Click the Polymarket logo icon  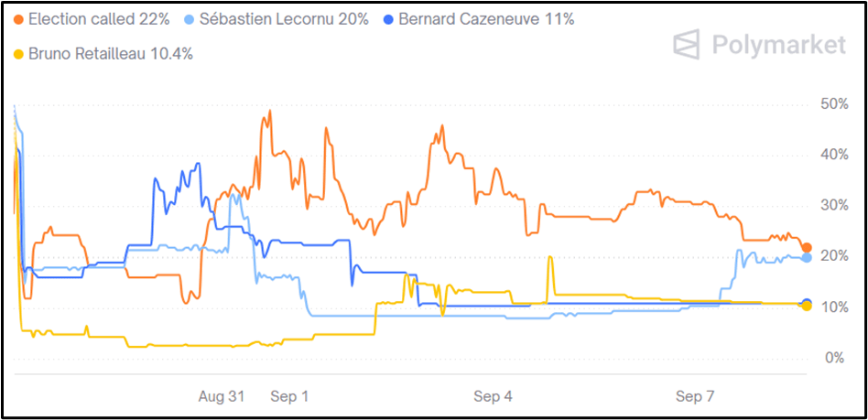click(689, 45)
